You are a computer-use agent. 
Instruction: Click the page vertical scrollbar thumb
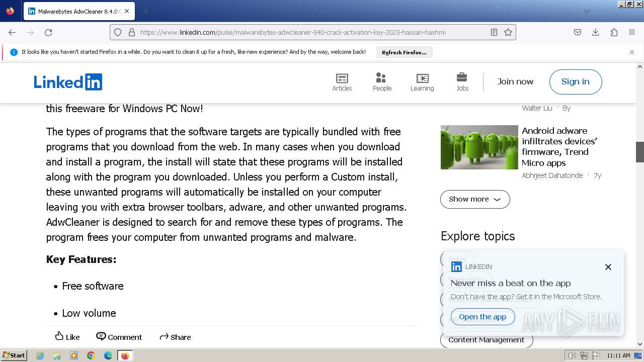(x=640, y=152)
